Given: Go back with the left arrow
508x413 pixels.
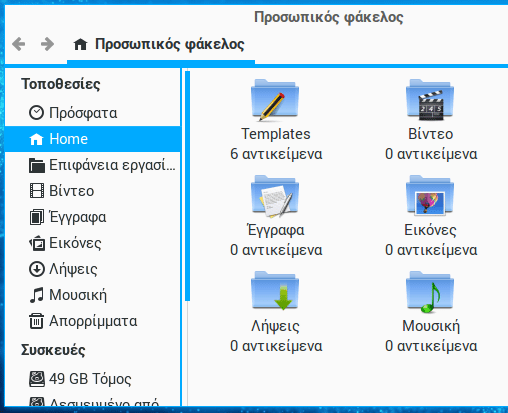Looking at the screenshot, I should tap(19, 44).
